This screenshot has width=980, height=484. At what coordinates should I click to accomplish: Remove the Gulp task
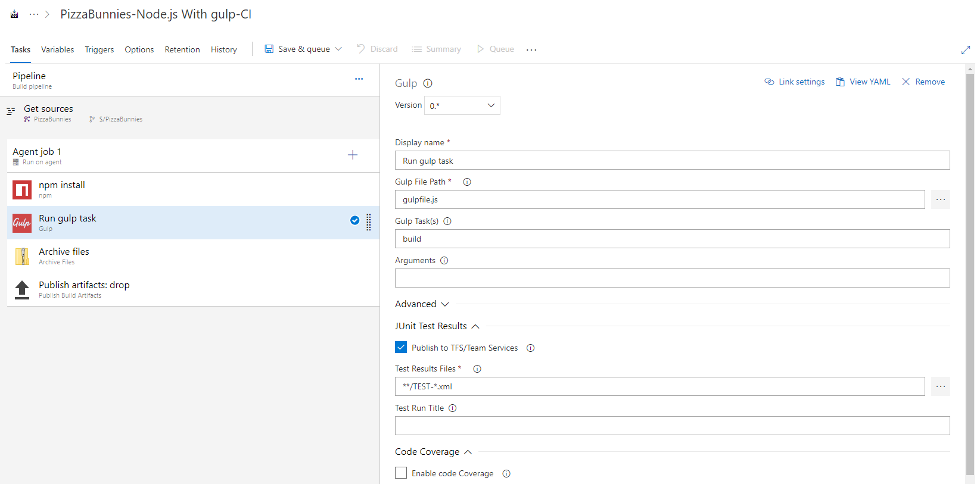(x=923, y=82)
